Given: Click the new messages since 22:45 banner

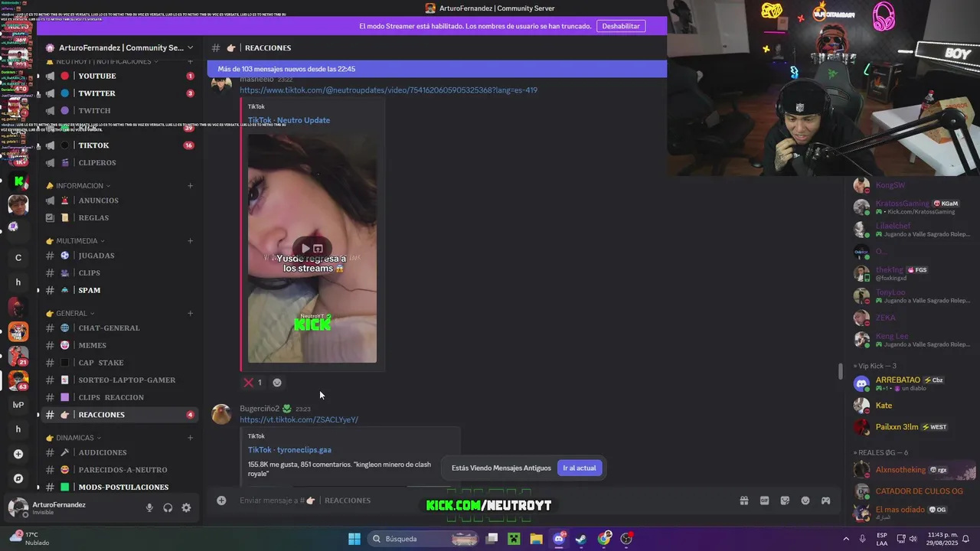Looking at the screenshot, I should 436,69.
